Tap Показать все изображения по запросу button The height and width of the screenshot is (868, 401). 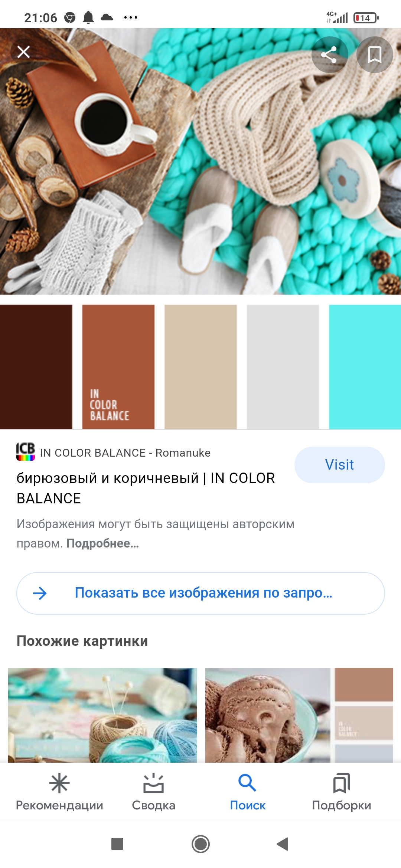(x=200, y=593)
